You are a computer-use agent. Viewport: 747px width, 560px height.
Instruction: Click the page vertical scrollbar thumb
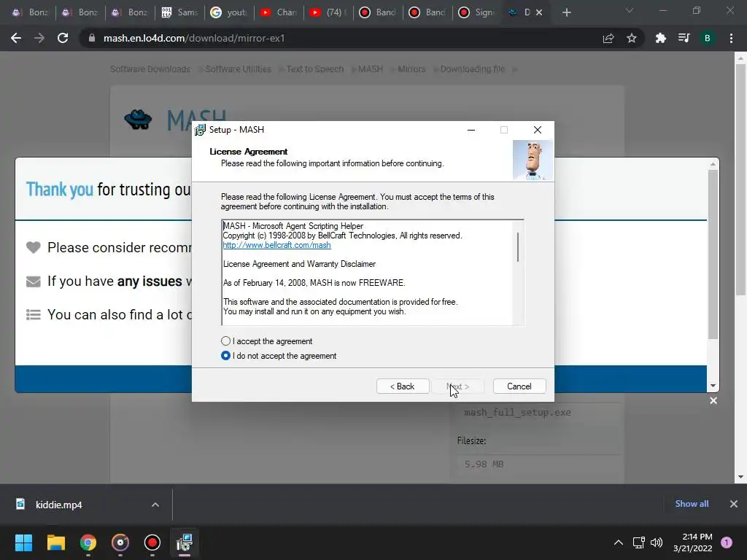[x=740, y=179]
